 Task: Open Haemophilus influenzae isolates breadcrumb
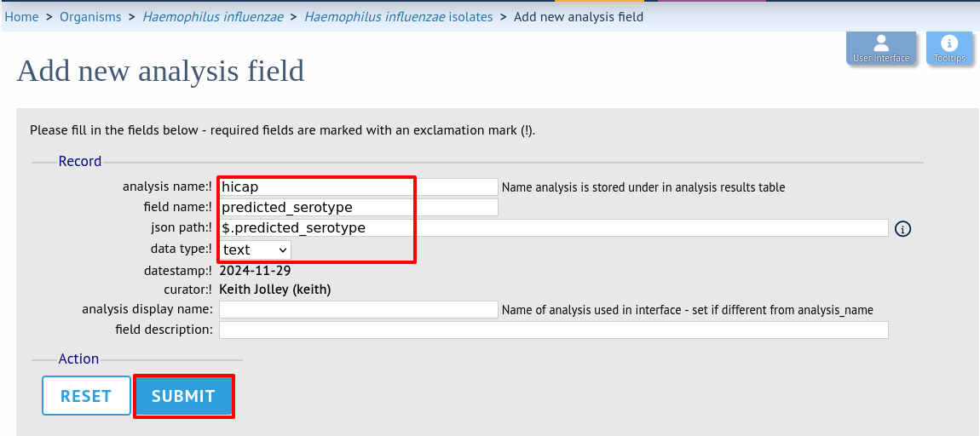tap(399, 17)
